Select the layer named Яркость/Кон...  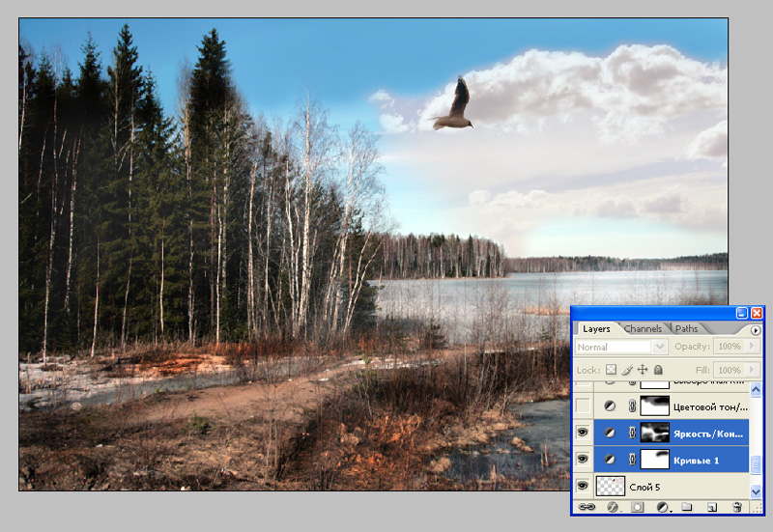pyautogui.click(x=708, y=434)
